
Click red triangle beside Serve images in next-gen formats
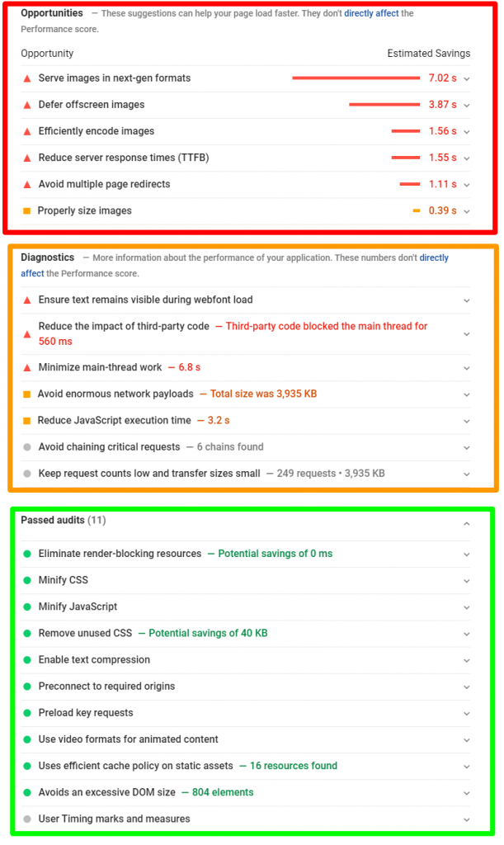tap(27, 78)
